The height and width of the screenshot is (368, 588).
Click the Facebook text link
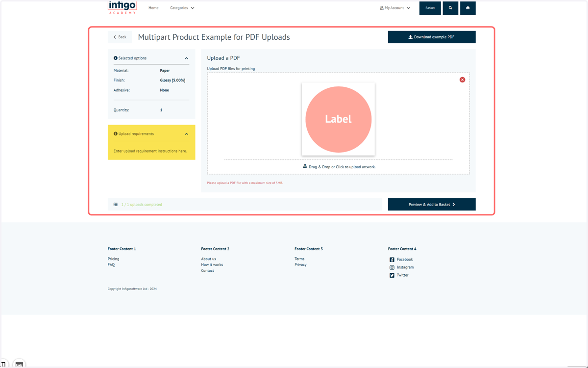pos(405,260)
